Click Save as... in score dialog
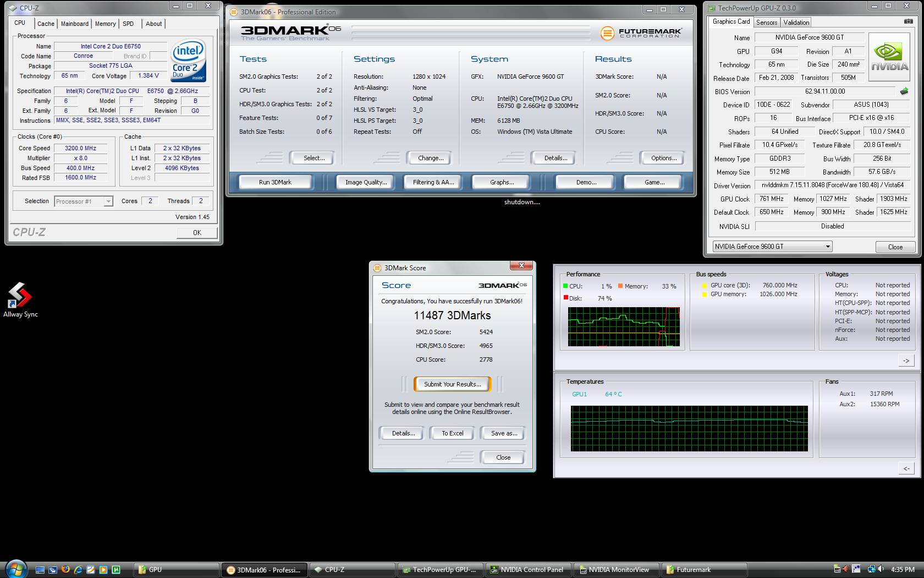The height and width of the screenshot is (578, 924). point(504,433)
